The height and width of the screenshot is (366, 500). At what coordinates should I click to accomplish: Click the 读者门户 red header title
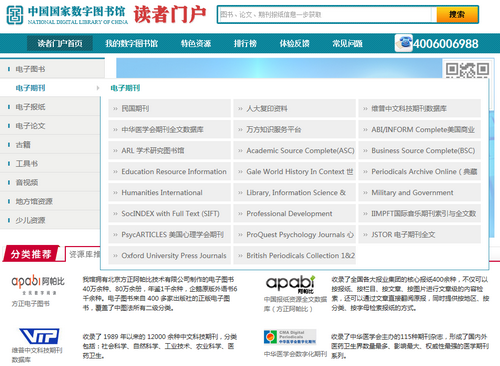click(x=170, y=15)
